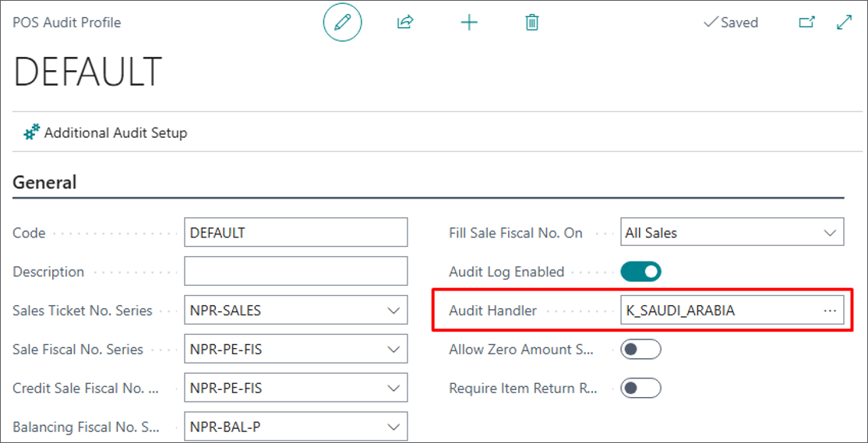This screenshot has width=868, height=443.
Task: Click the expand to fullscreen arrows icon
Action: click(x=844, y=23)
